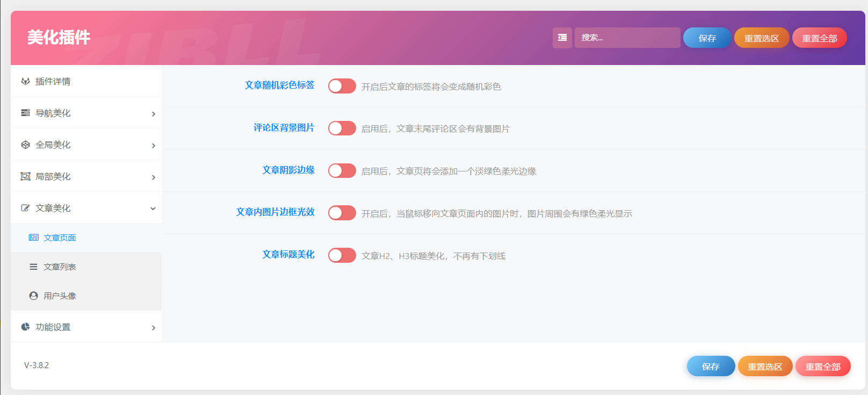Click the expand-all list icon beside search
868x395 pixels.
click(562, 38)
